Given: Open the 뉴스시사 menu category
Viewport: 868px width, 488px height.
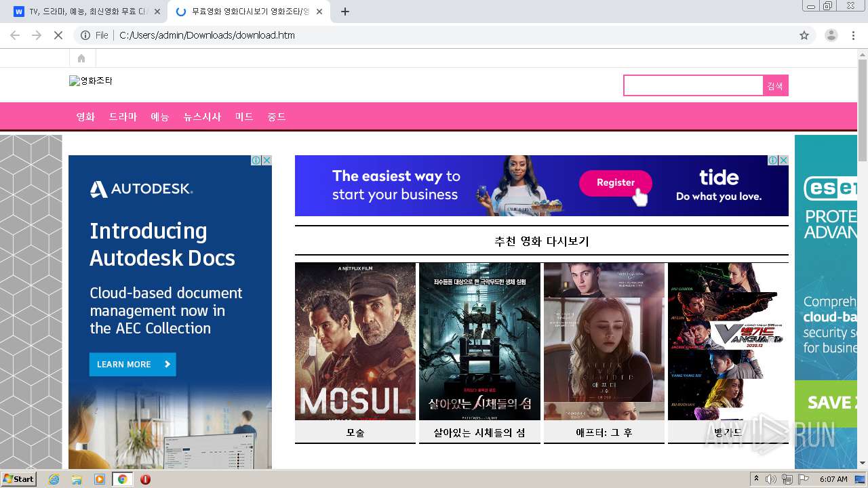Looking at the screenshot, I should tap(202, 117).
